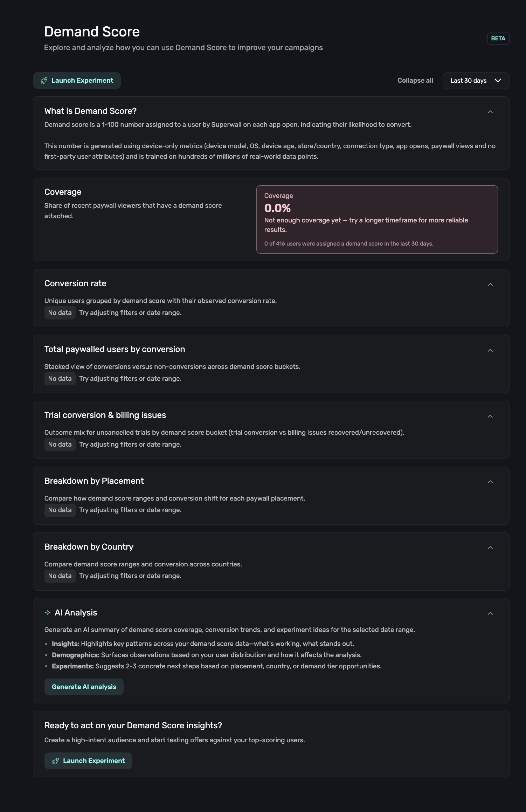Click the rocket icon in bottom Launch Experiment

55,761
